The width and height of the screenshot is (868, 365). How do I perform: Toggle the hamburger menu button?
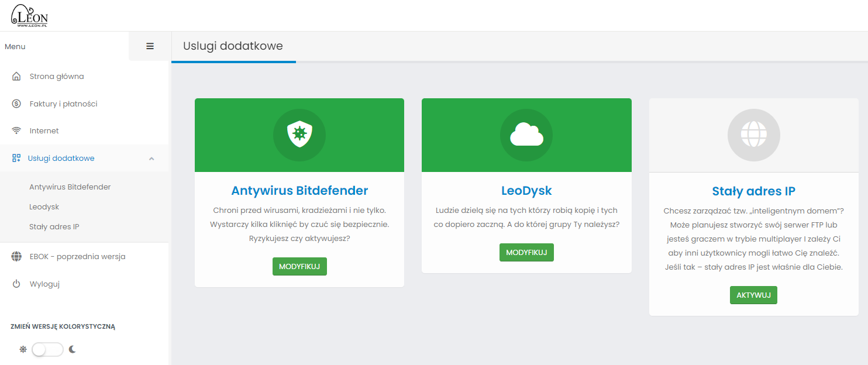click(x=150, y=46)
